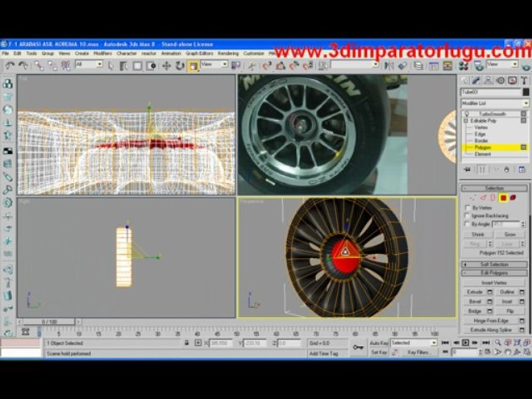Enable the Ignore Backfacing checkbox
Screen dimensions: 532x399
click(x=468, y=216)
